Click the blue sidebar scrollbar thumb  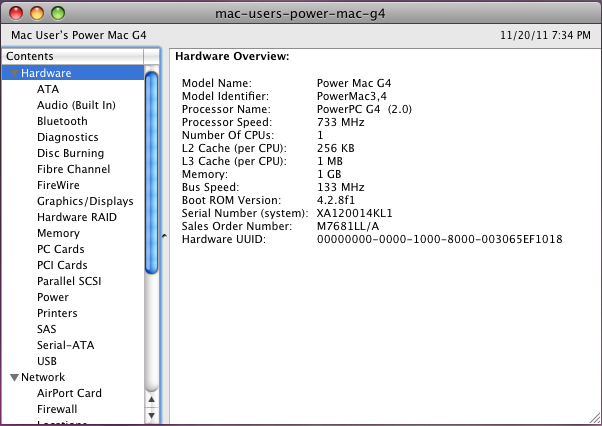pyautogui.click(x=152, y=173)
